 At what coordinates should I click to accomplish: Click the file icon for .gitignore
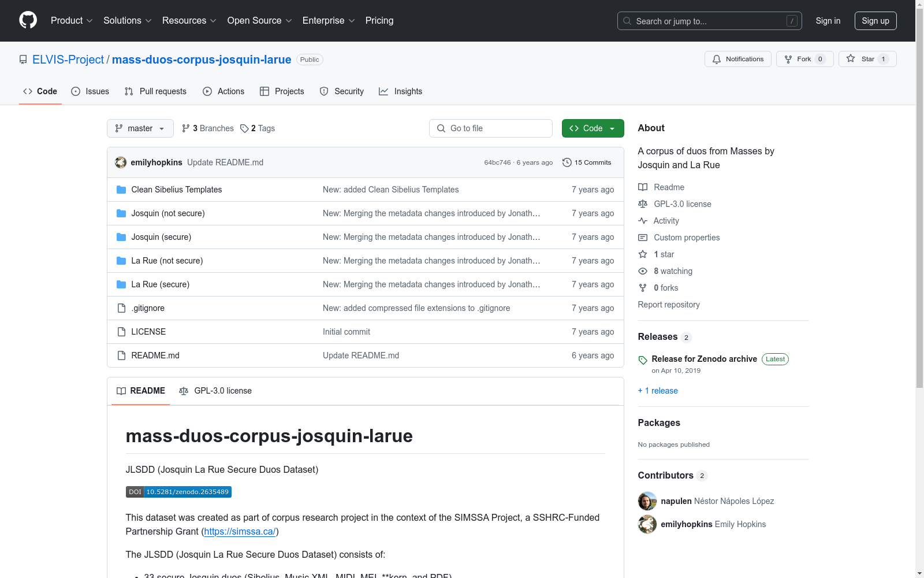pos(121,308)
